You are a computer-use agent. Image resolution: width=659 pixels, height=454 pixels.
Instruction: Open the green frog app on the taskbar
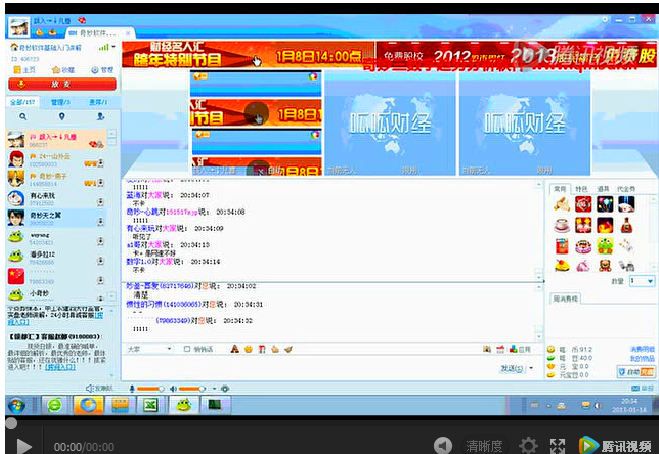click(182, 405)
